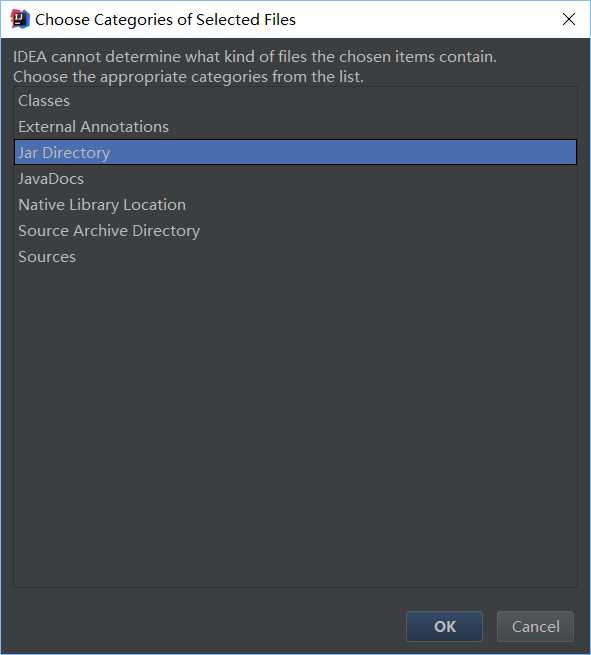Select the Sources category

(x=295, y=256)
